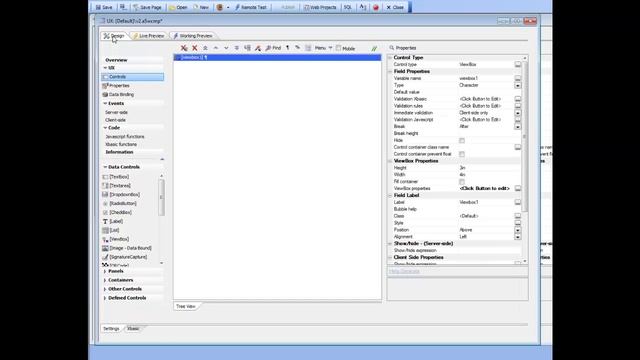This screenshot has height=360, width=640.
Task: Click the green slash icon beside the Mobile checkbox
Action: click(374, 49)
